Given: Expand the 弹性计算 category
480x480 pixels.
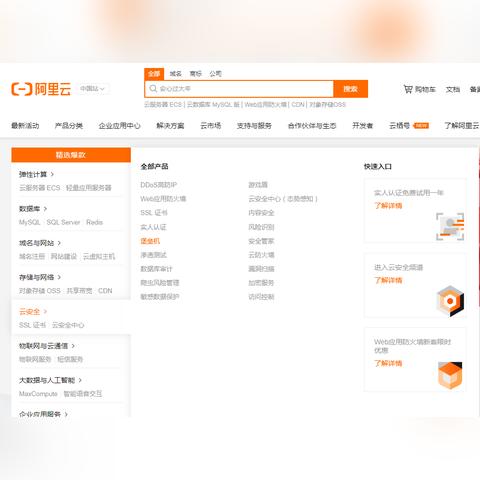Looking at the screenshot, I should coord(36,174).
